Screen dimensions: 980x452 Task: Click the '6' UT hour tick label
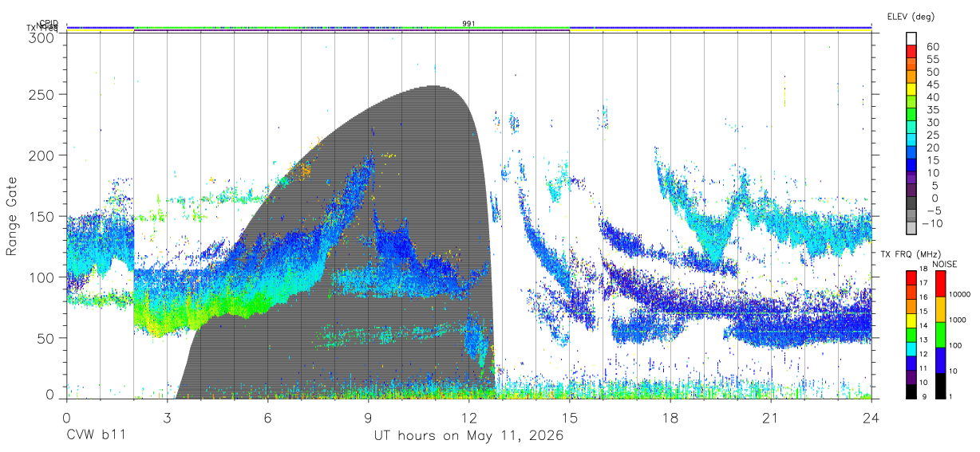click(x=267, y=418)
